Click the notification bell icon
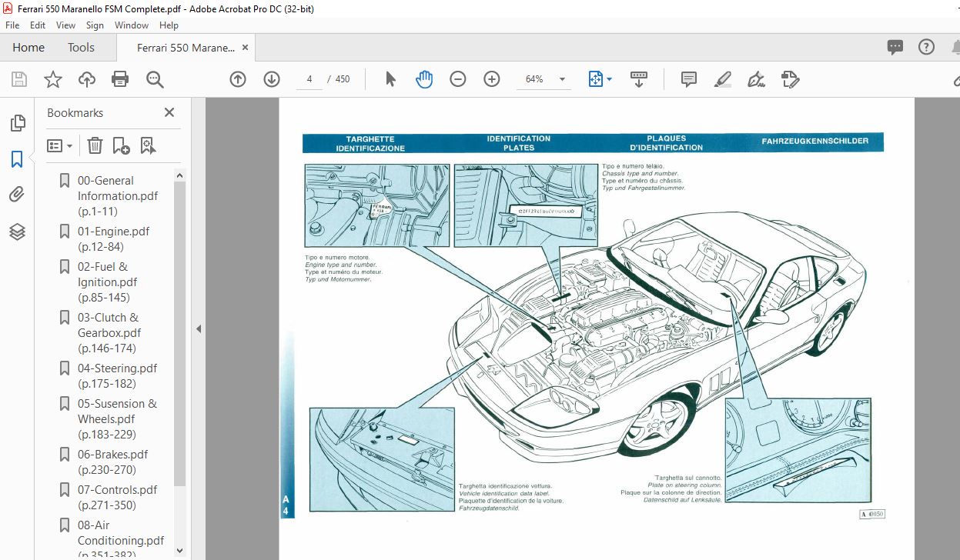The width and height of the screenshot is (960, 560). tap(955, 47)
